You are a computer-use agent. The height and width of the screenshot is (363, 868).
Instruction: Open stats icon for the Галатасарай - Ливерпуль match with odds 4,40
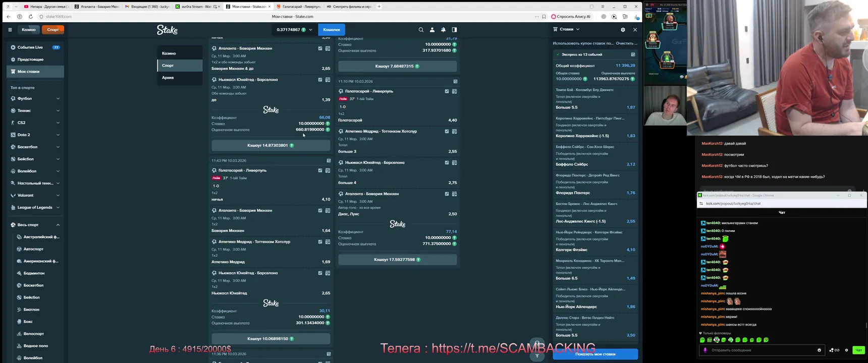tap(447, 91)
